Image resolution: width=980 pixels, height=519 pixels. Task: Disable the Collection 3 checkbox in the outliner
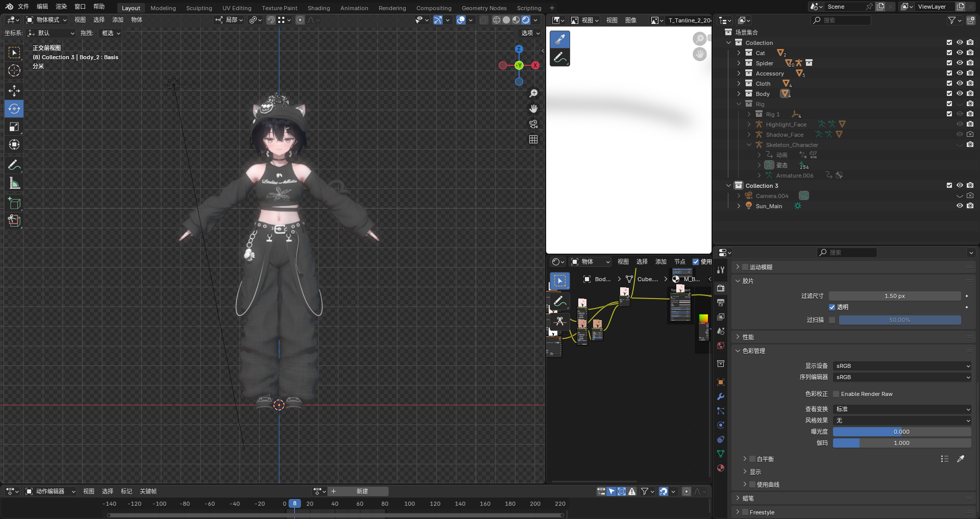tap(949, 185)
